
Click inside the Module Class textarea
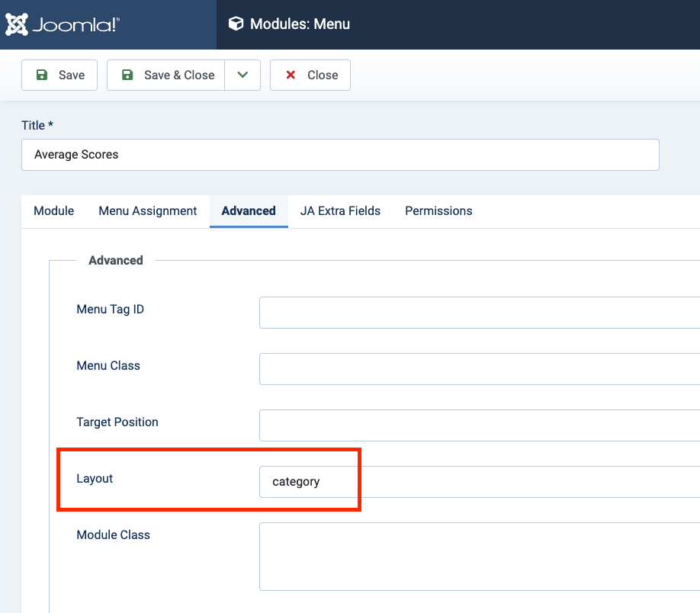click(x=479, y=556)
